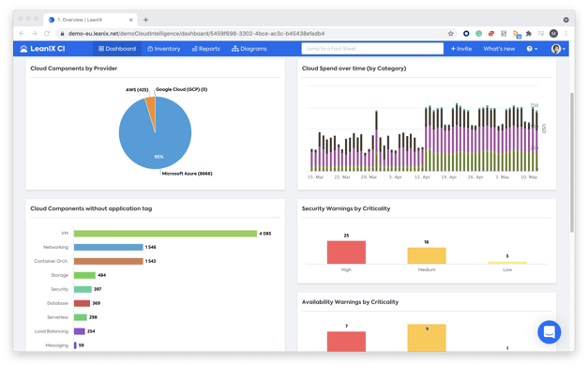
Task: Open the Chrome three-dot menu
Action: coord(566,34)
